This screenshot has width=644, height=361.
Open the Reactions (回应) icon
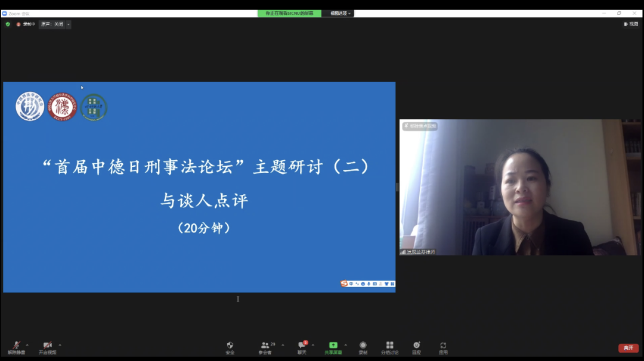(x=416, y=346)
